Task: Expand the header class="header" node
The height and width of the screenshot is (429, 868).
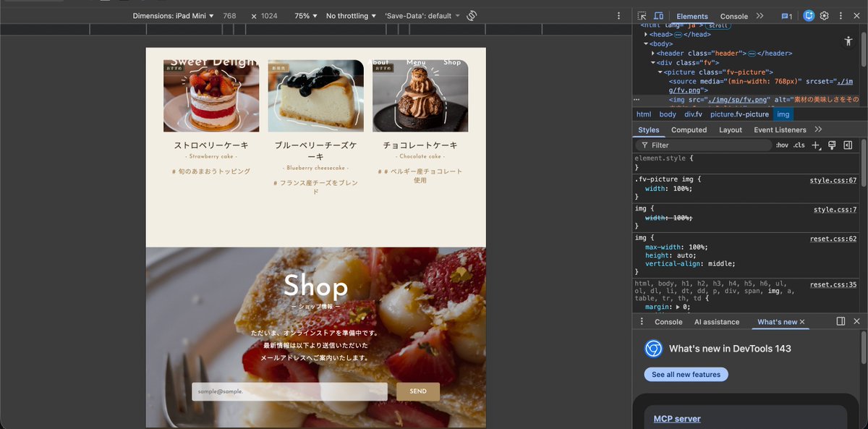Action: (x=653, y=53)
